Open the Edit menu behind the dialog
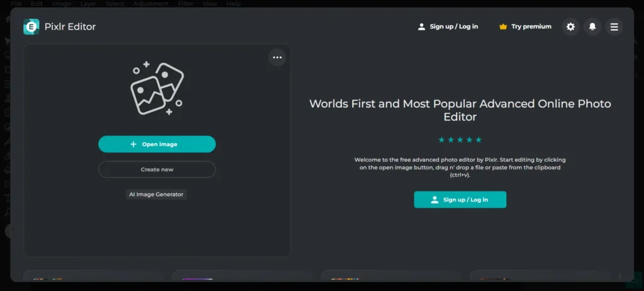The width and height of the screenshot is (644, 291). (x=36, y=4)
